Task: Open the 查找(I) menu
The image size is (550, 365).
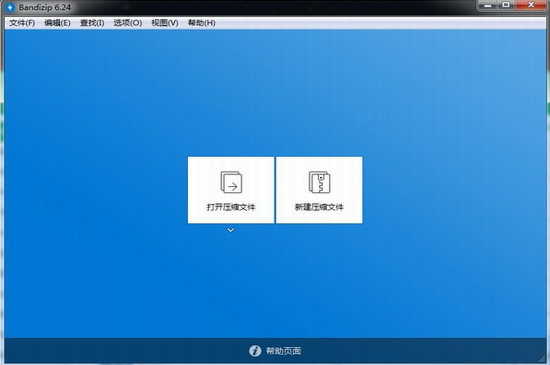Action: pos(92,23)
